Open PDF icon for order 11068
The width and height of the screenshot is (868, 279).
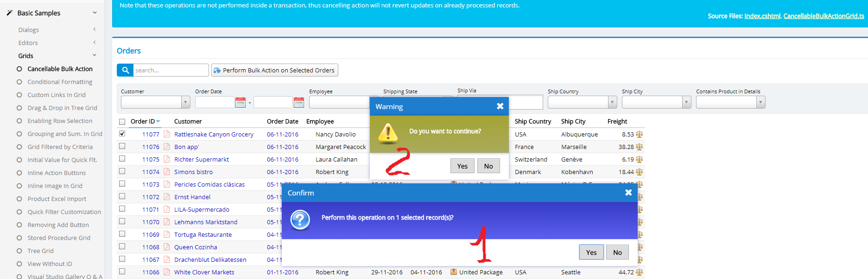point(167,247)
